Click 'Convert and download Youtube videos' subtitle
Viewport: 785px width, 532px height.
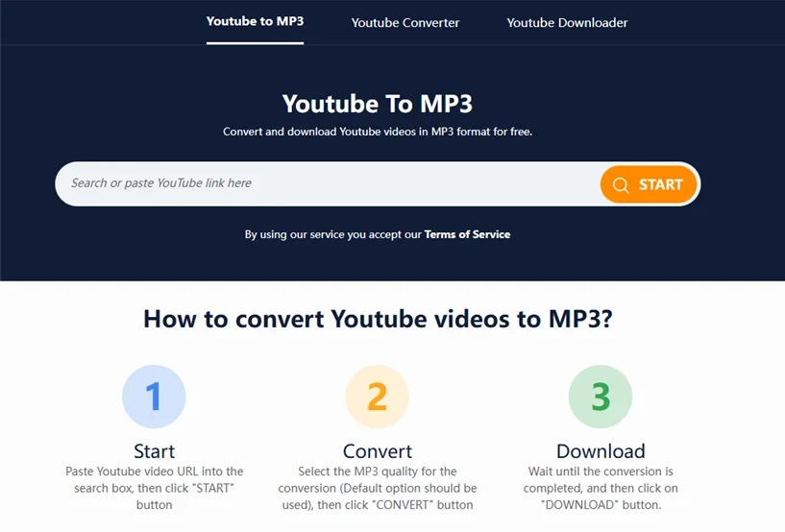click(378, 132)
